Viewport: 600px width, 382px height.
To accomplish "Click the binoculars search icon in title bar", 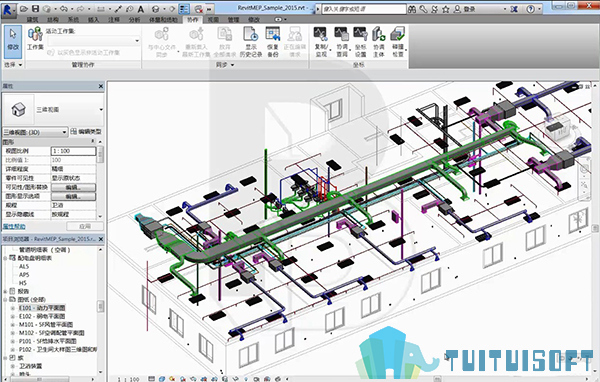I will pyautogui.click(x=412, y=9).
